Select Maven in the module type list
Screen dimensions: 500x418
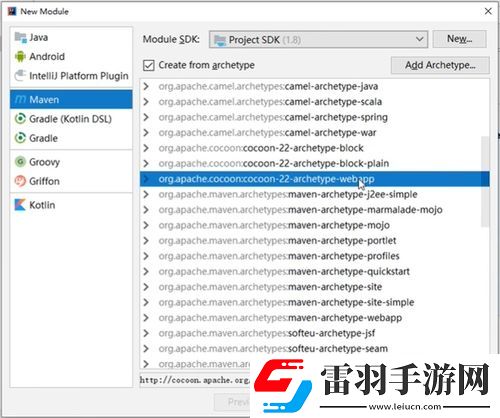coord(71,99)
